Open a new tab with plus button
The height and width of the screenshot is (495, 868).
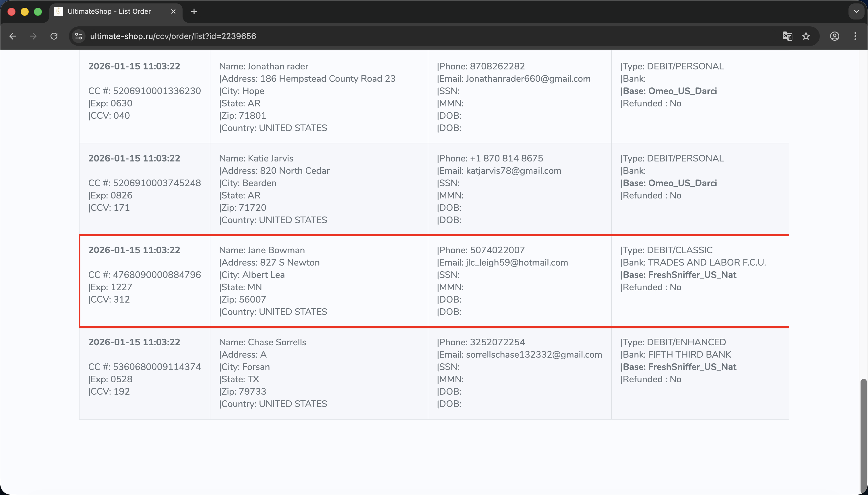coord(194,11)
